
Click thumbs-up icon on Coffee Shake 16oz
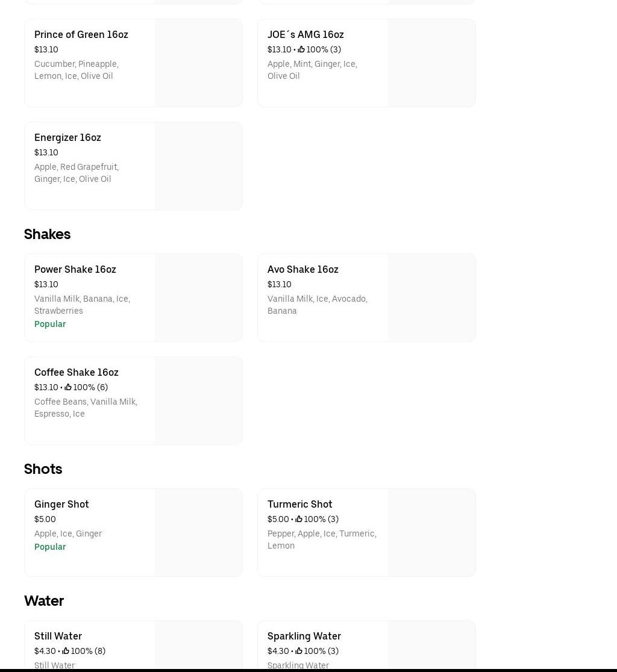point(68,387)
